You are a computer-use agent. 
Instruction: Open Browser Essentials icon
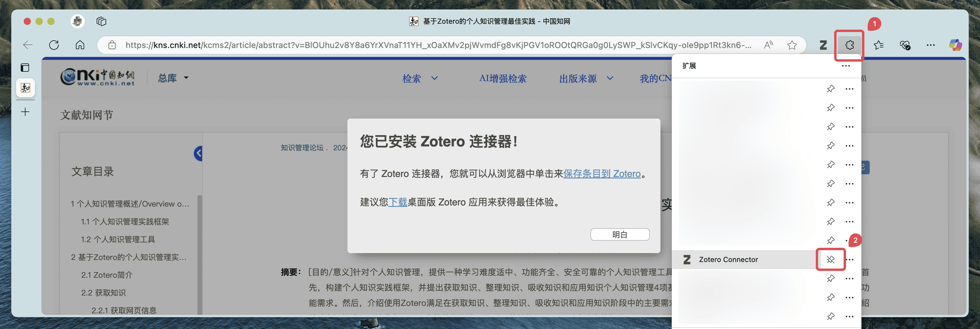pos(905,45)
